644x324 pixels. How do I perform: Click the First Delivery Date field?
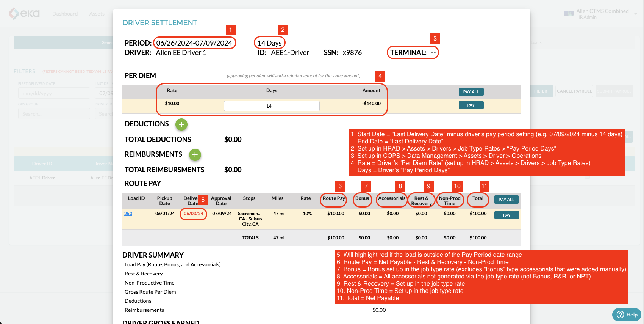tap(54, 93)
